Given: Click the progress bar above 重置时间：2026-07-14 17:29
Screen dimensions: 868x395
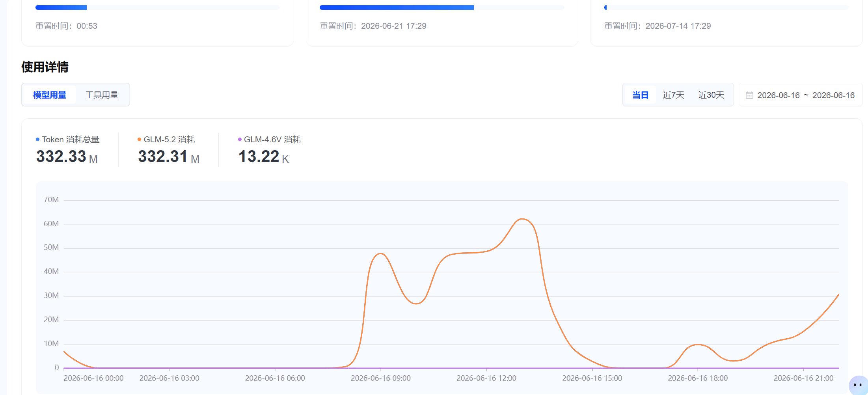Looking at the screenshot, I should pos(726,7).
